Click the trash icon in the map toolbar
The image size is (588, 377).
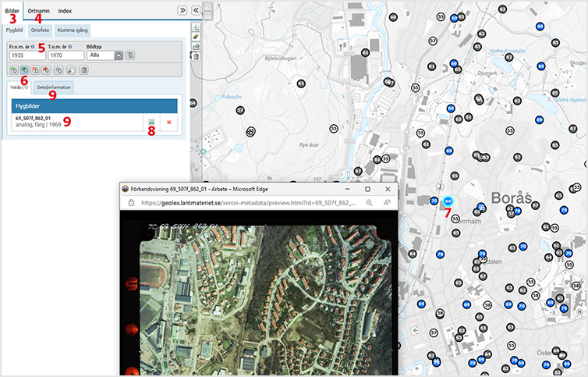tap(196, 57)
